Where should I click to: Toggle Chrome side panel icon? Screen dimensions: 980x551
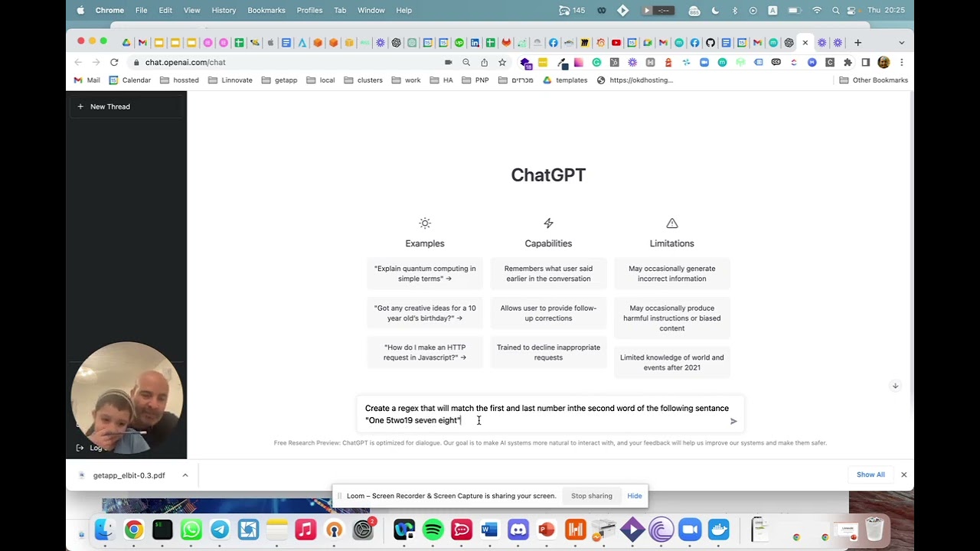click(865, 62)
